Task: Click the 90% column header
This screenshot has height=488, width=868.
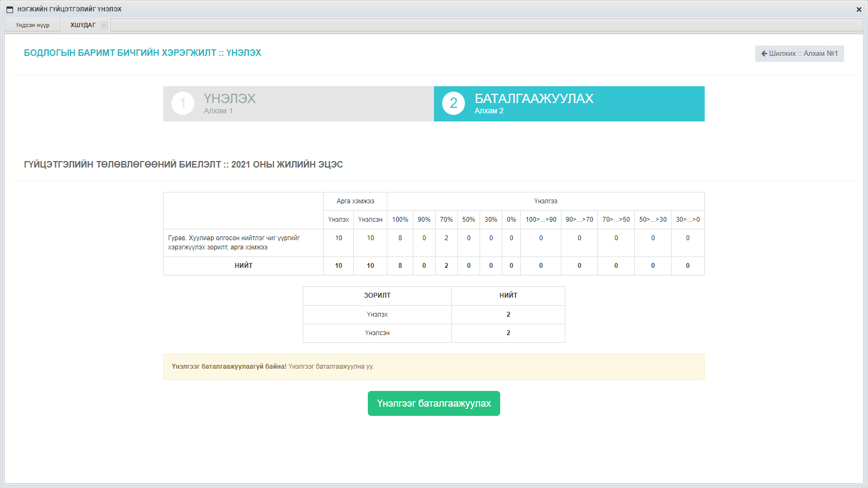Action: [x=424, y=220]
